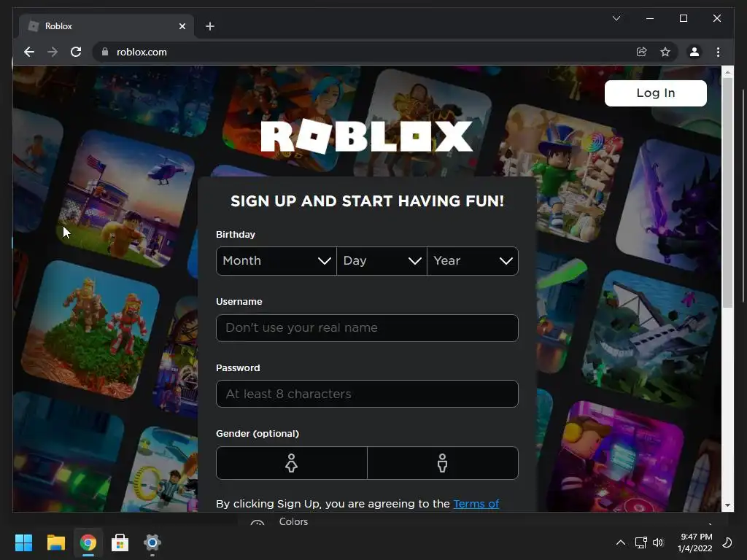Select the male gender icon
This screenshot has width=747, height=560.
click(443, 463)
